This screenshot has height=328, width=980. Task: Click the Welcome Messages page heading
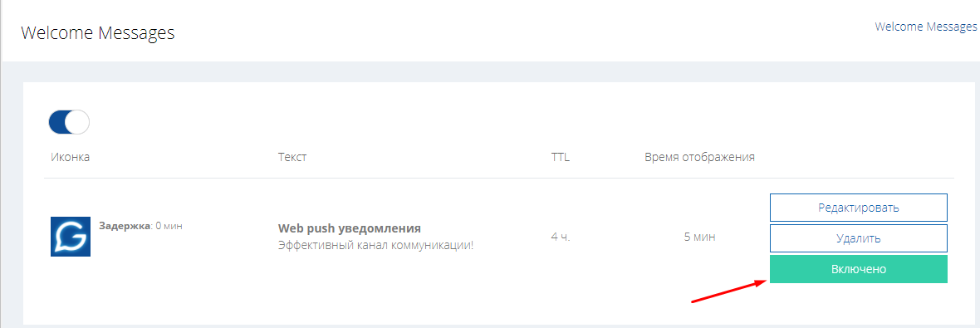(x=98, y=32)
